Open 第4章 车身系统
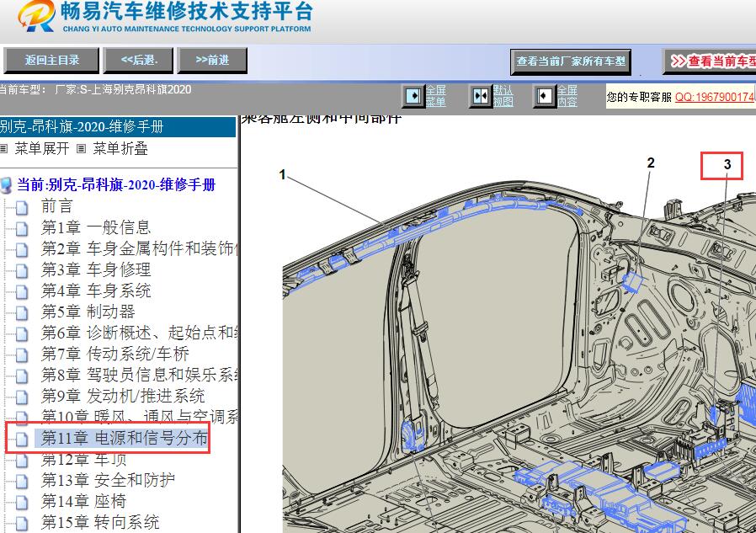This screenshot has width=756, height=533. tap(96, 290)
